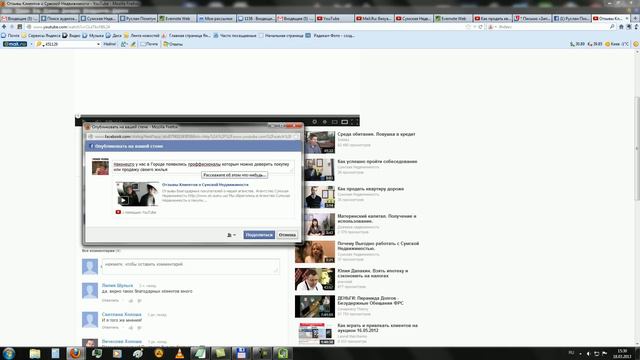The width and height of the screenshot is (640, 360).
Task: Click thumbnail of Юлия Данакян video
Action: pyautogui.click(x=315, y=279)
